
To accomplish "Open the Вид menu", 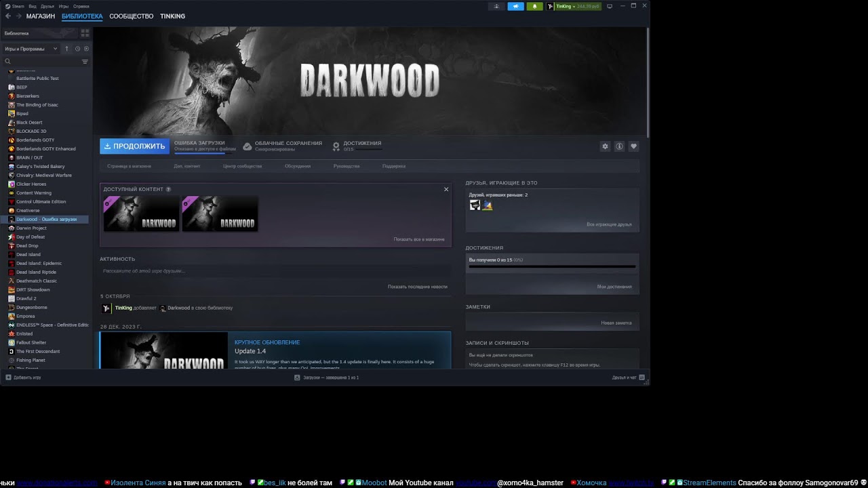I will (33, 6).
